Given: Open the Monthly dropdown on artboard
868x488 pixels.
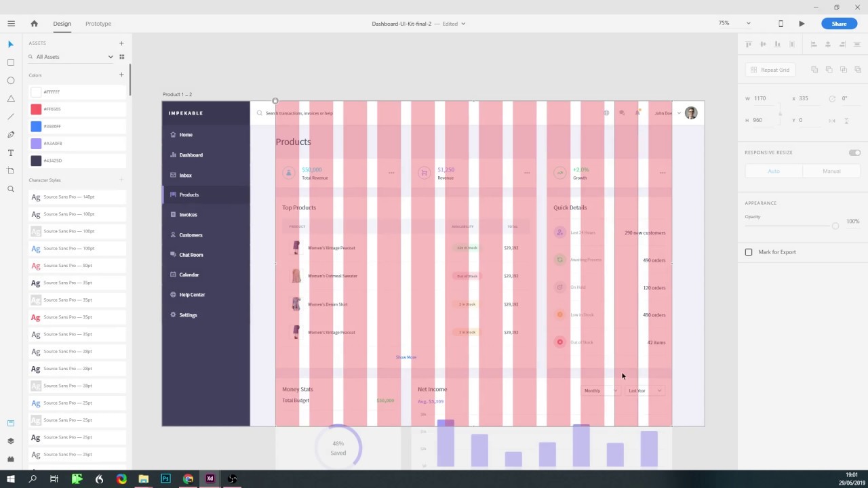Looking at the screenshot, I should pos(600,390).
